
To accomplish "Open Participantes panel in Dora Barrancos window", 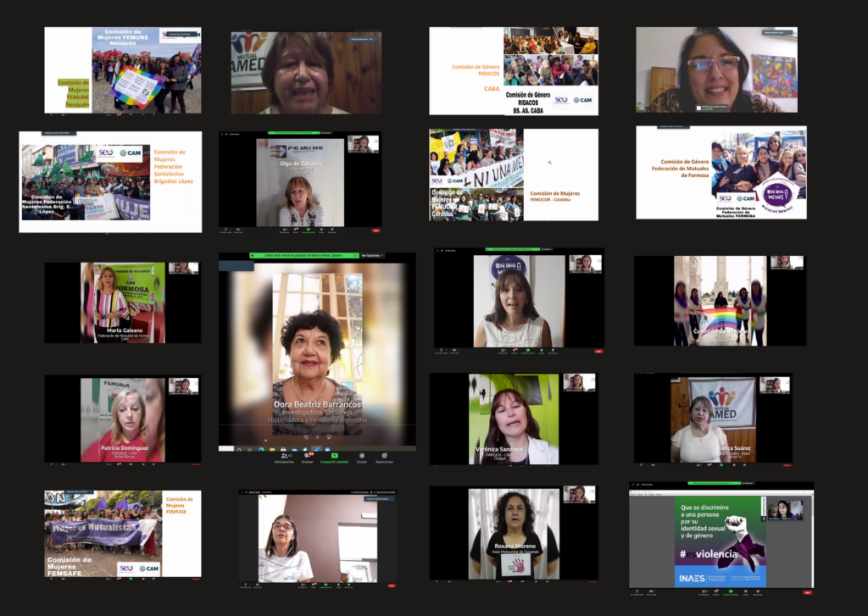I will (x=283, y=457).
